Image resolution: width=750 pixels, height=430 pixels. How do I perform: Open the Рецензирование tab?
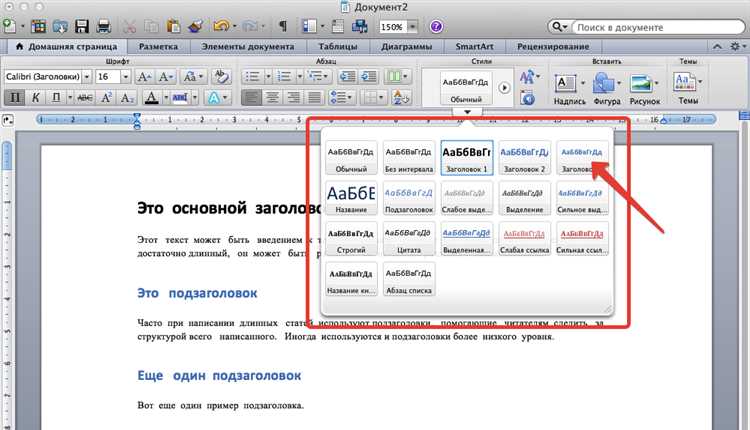[553, 47]
